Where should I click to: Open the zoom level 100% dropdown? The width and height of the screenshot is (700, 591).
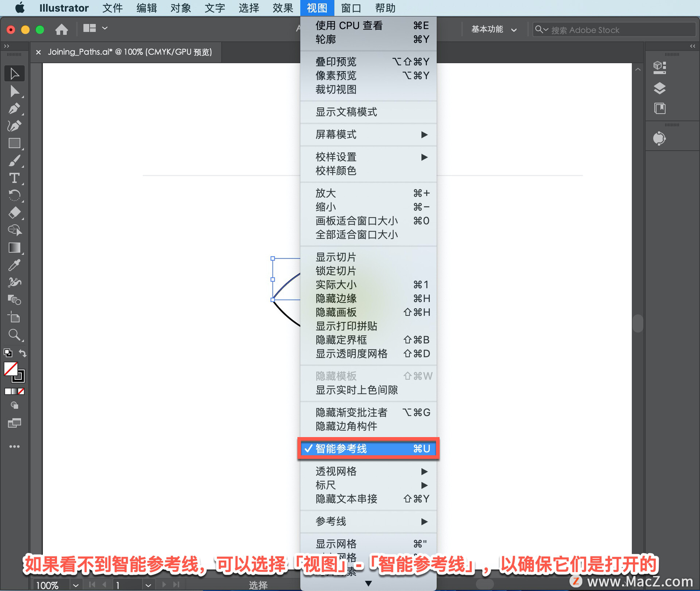(75, 585)
